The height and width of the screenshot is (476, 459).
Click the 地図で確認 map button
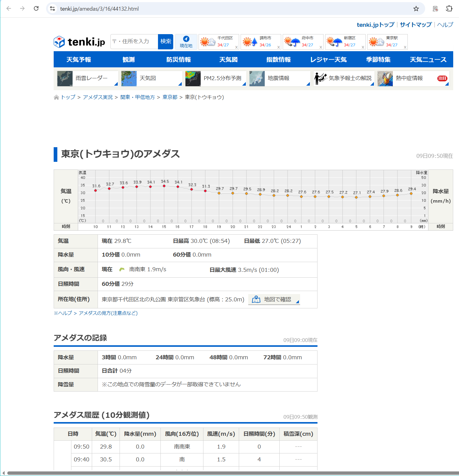pyautogui.click(x=274, y=300)
